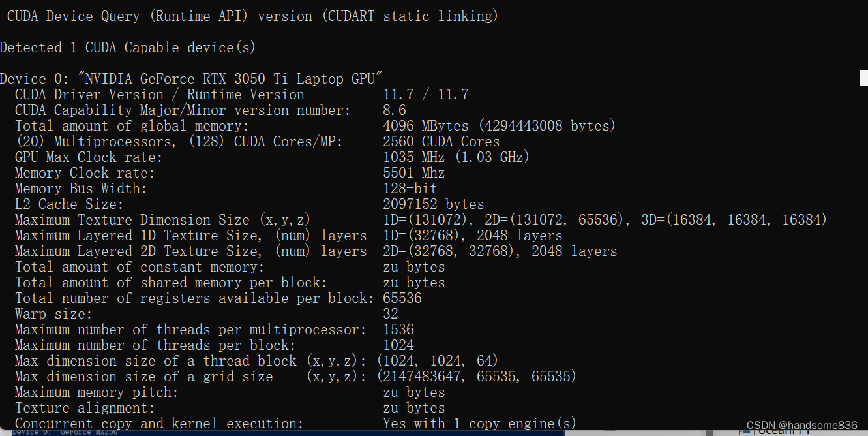Select the '128-bit' bus width value
The image size is (868, 436).
pos(410,189)
